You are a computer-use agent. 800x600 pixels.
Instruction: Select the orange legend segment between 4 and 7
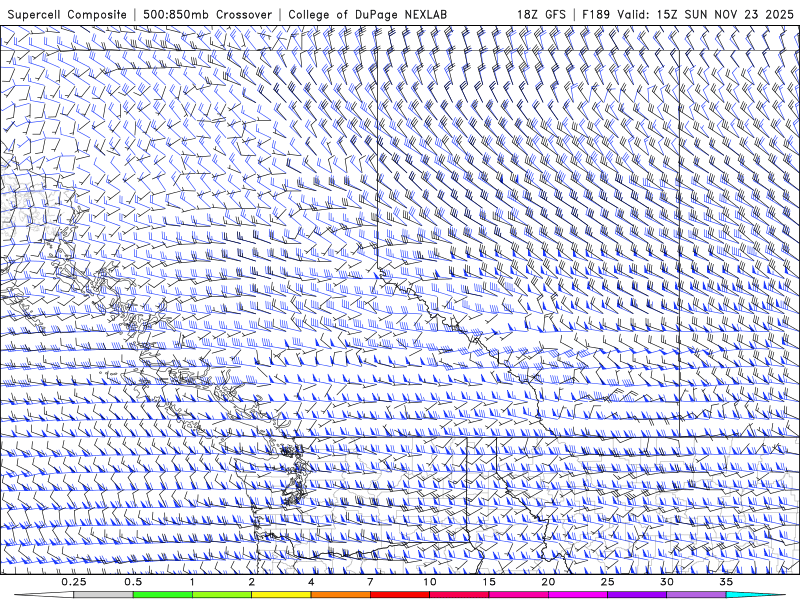coord(340,595)
